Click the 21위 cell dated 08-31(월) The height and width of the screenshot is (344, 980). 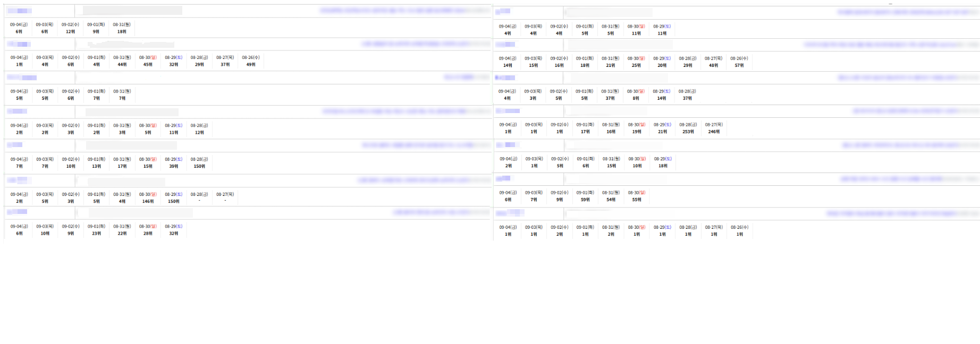pos(611,66)
